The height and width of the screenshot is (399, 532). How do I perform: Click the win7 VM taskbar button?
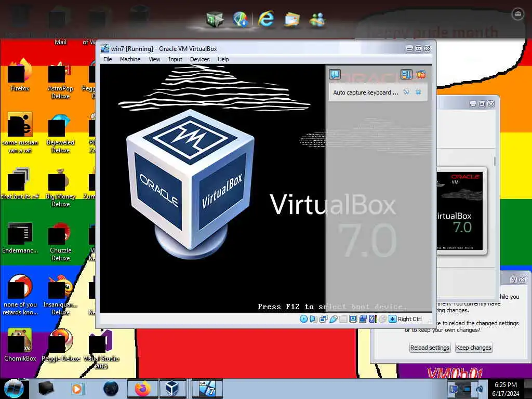(207, 389)
